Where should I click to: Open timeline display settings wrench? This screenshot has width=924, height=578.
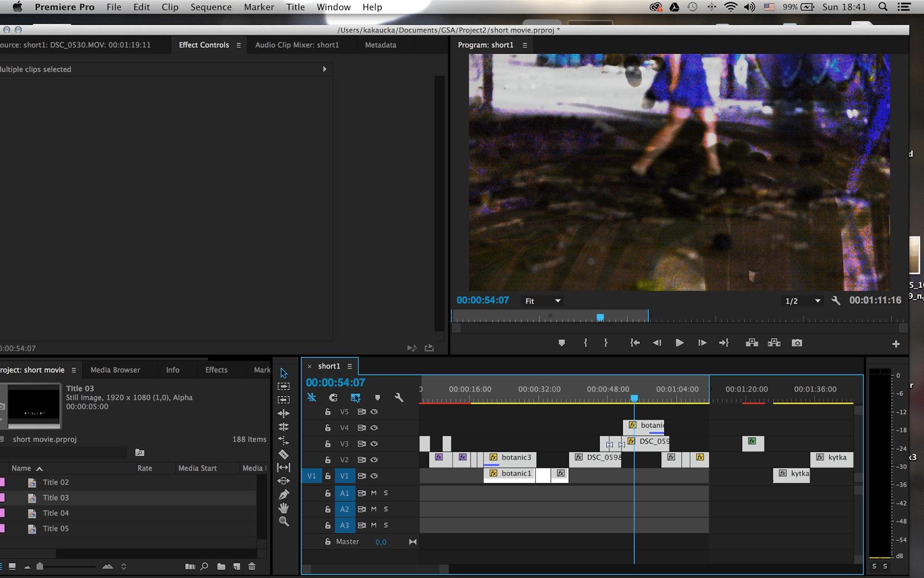tap(398, 398)
